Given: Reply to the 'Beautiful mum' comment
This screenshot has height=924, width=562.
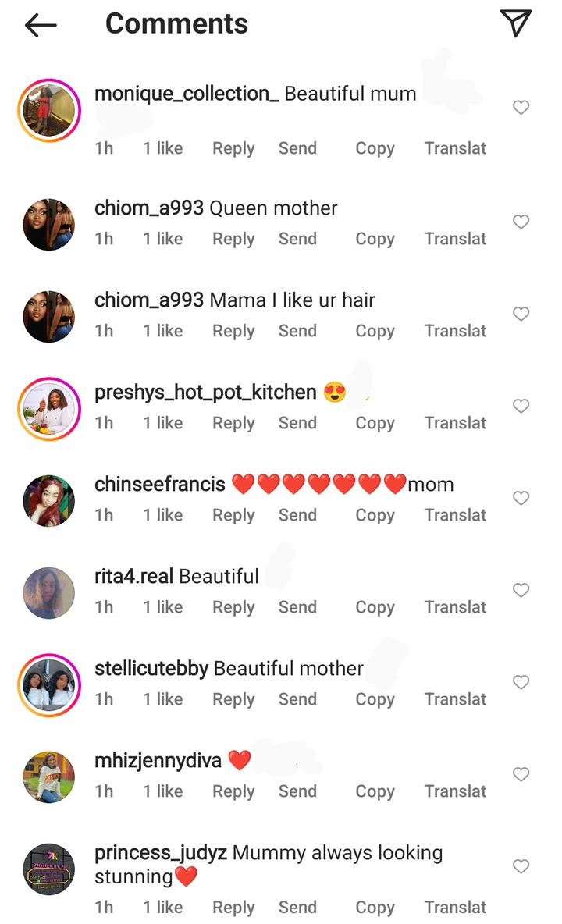Looking at the screenshot, I should 233,148.
